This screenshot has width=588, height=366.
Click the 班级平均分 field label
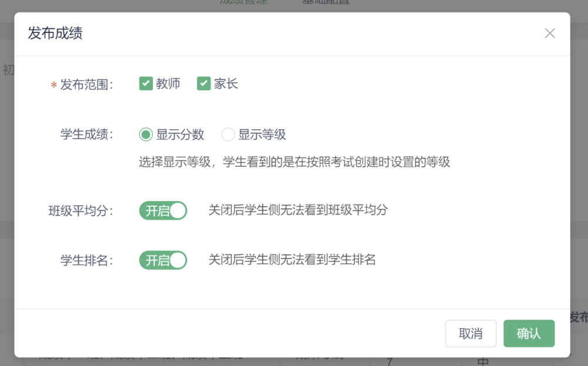(81, 210)
